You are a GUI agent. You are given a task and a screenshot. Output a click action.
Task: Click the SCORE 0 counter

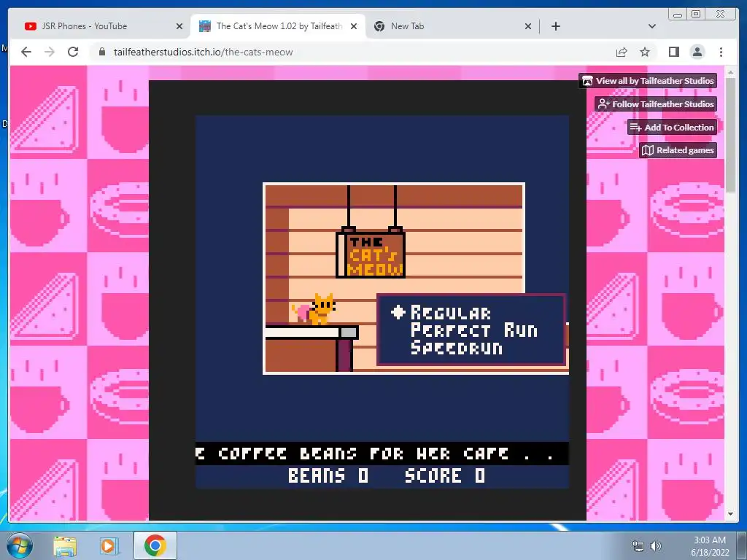tap(445, 475)
